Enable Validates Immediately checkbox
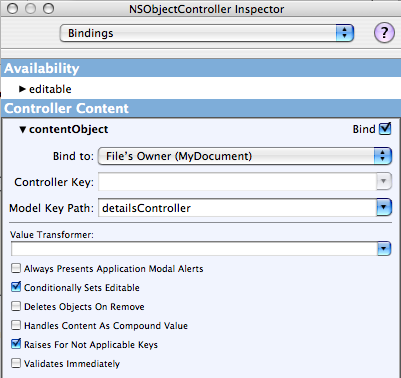This screenshot has height=378, width=401. click(x=16, y=363)
